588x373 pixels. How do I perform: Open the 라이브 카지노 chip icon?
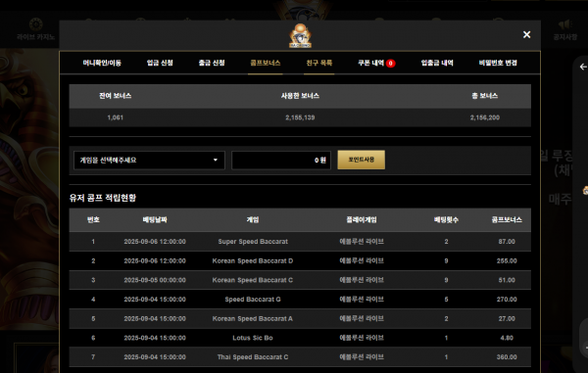pos(35,24)
